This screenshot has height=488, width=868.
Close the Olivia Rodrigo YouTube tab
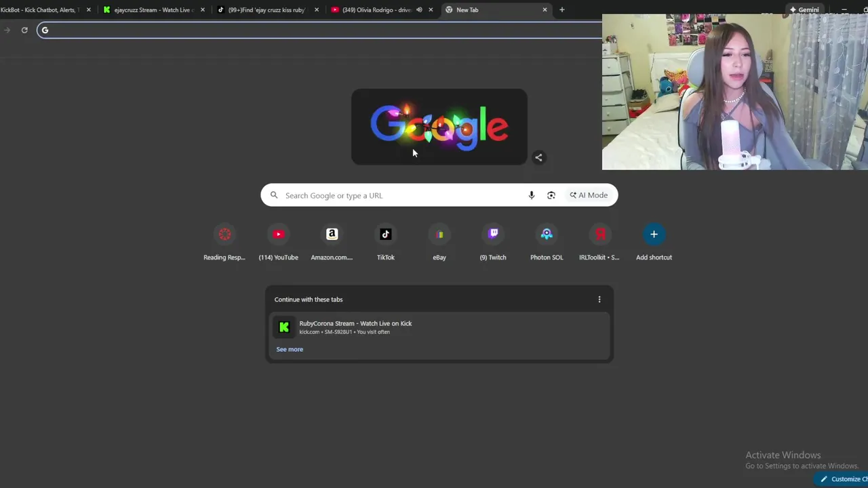tap(430, 9)
